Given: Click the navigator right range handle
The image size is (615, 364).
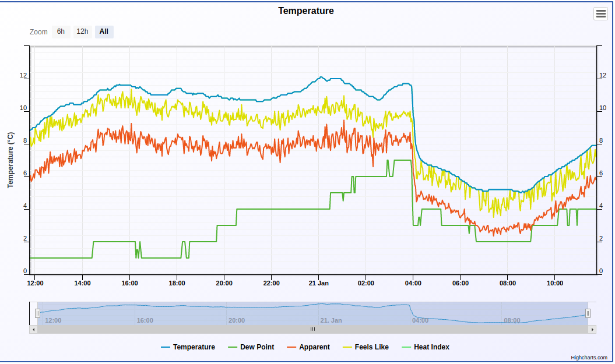Looking at the screenshot, I should tap(588, 313).
